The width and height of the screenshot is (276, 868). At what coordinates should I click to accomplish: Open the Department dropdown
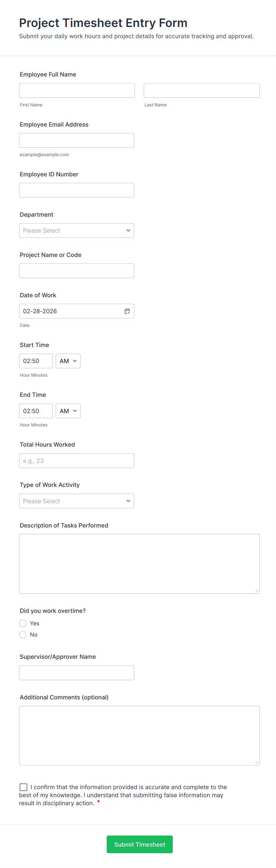tap(77, 231)
